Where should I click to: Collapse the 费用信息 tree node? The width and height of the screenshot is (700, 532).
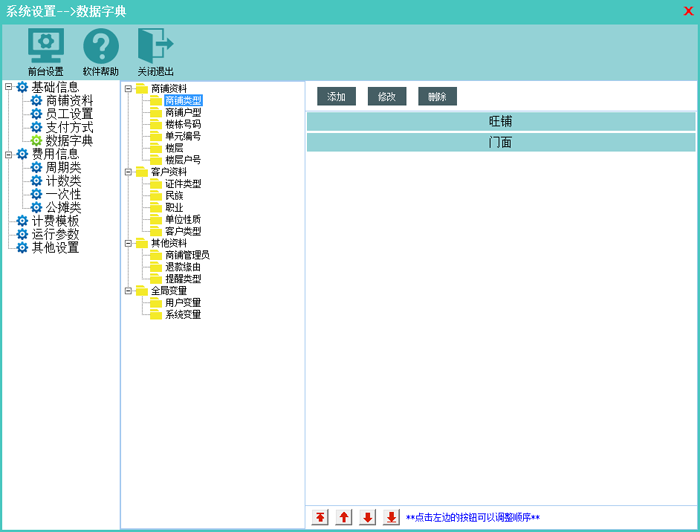pos(9,154)
